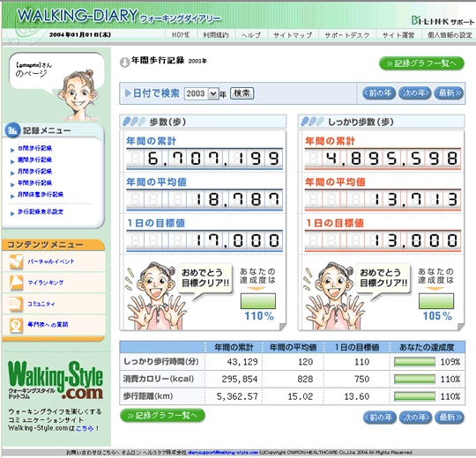Open 月間体重歩行記録 sidebar link
Screen dimensions: 476x458
coord(41,195)
